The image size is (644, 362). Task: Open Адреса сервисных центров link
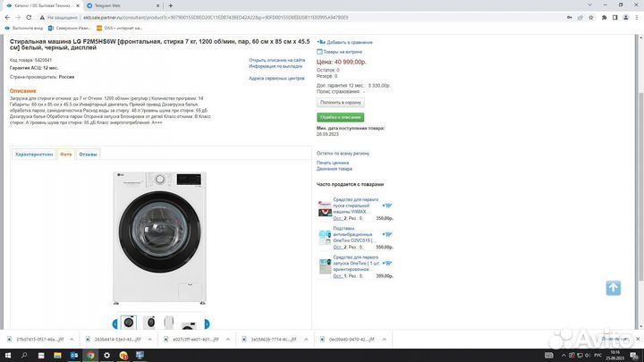pos(276,78)
